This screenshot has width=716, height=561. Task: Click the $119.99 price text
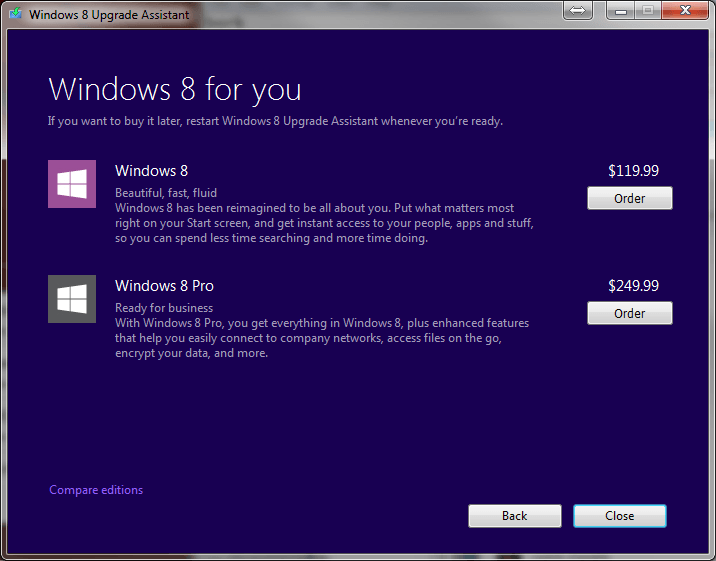coord(633,171)
